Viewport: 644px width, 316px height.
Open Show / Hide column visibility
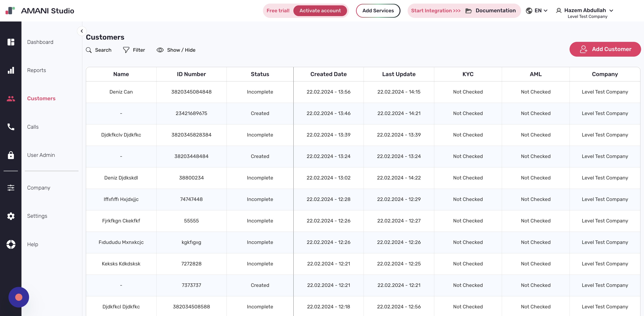tap(176, 50)
